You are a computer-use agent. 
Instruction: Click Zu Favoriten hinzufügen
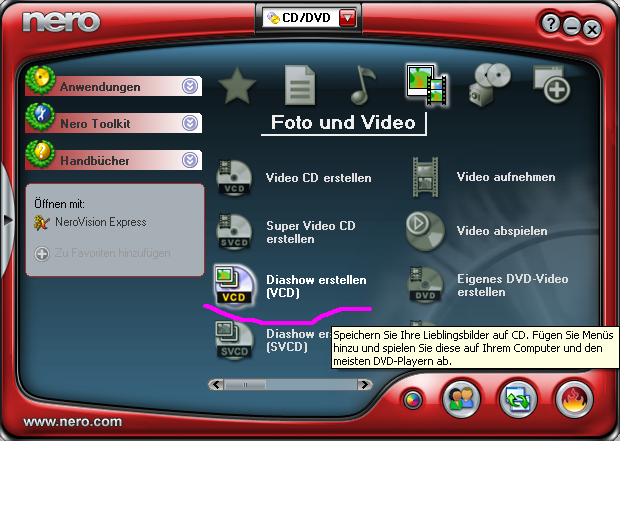[x=112, y=253]
